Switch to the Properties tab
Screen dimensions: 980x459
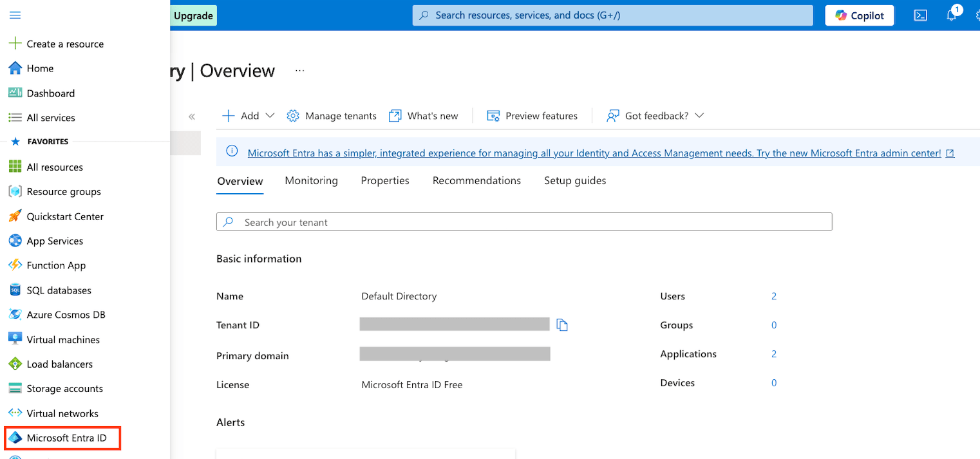coord(385,181)
